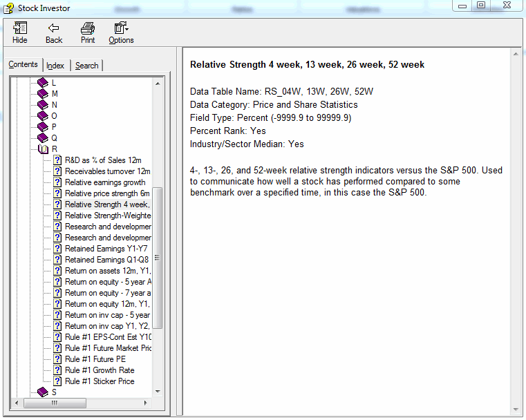Click the contents tree vertical scrollbar thumb

point(158,257)
